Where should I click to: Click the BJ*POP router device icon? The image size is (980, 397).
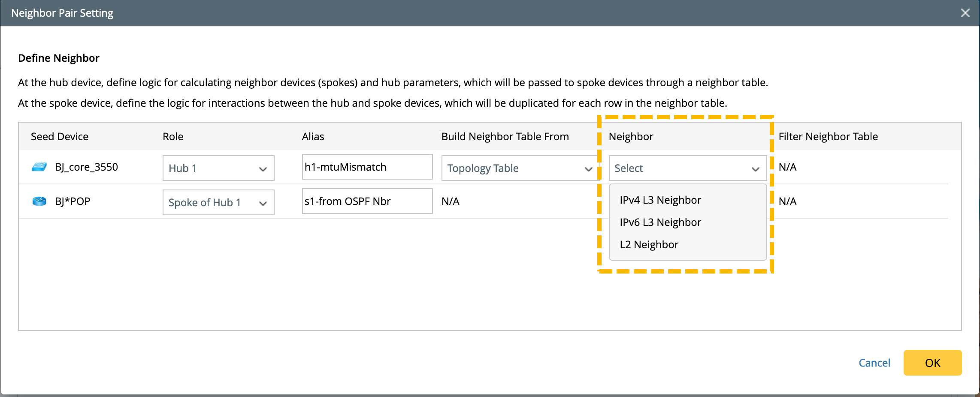point(39,202)
